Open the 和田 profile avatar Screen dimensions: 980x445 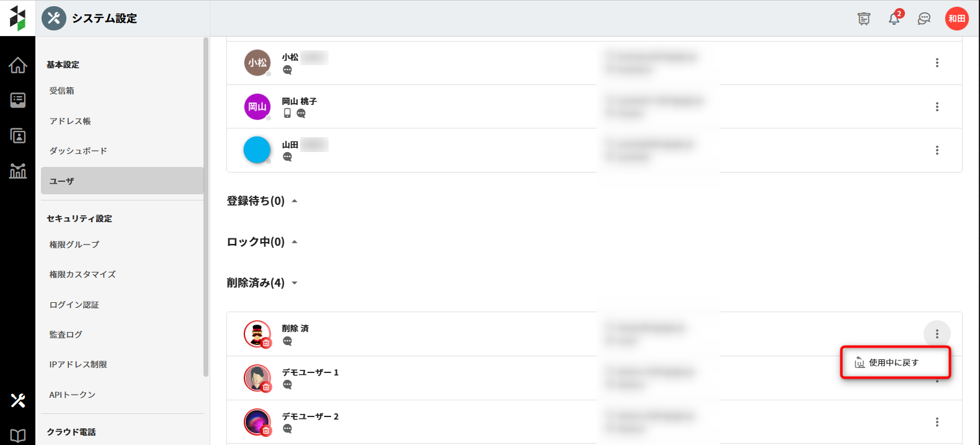click(x=956, y=19)
